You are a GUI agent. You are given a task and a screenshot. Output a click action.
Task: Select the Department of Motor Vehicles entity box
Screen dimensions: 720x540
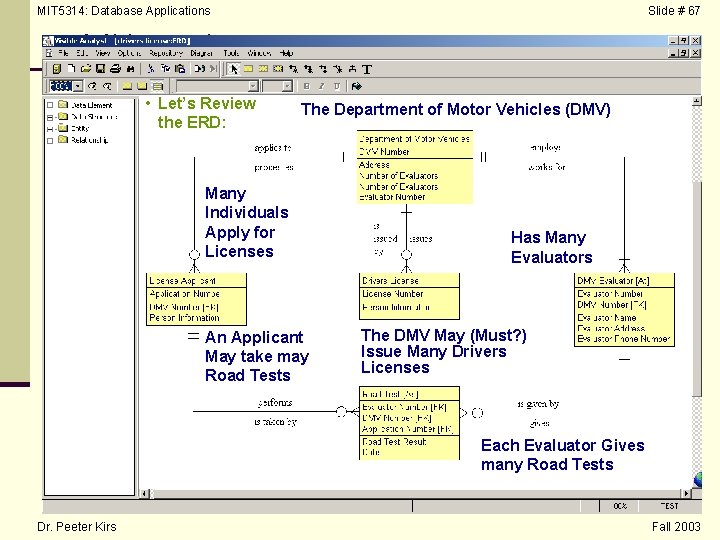point(415,167)
